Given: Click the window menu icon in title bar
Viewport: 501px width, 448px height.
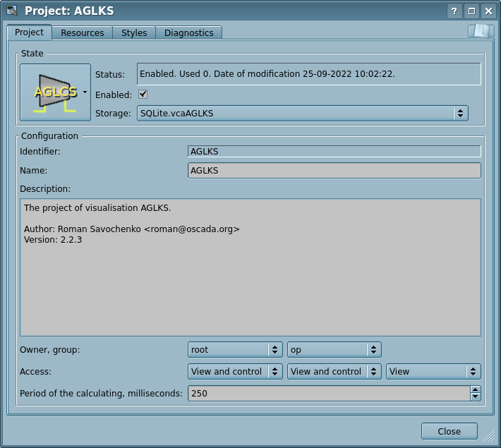Looking at the screenshot, I should pos(12,11).
